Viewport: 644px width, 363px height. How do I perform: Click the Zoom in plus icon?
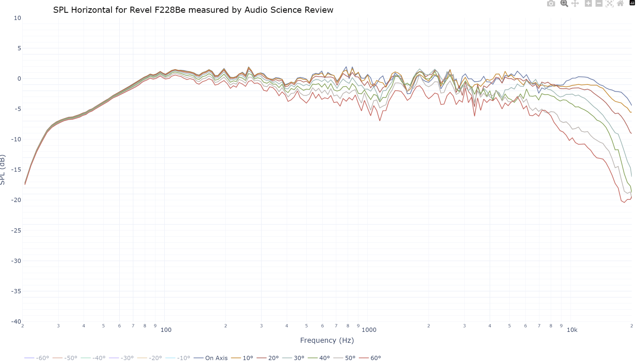click(x=588, y=3)
